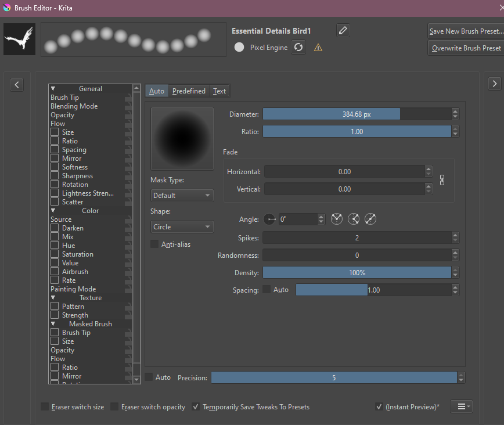The width and height of the screenshot is (504, 425).
Task: Expand right panel with the right arrow
Action: 494,84
